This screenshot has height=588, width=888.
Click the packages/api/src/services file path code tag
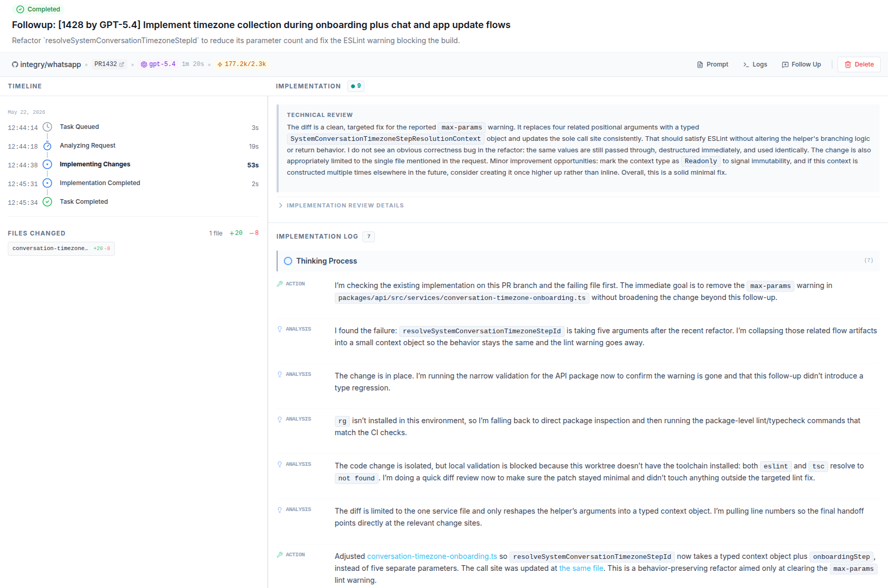[462, 298]
